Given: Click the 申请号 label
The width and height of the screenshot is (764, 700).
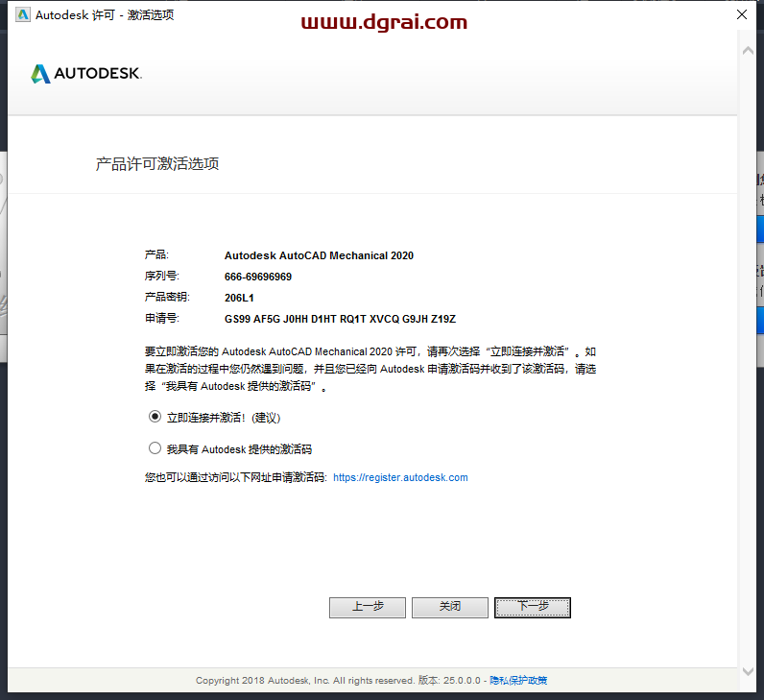Looking at the screenshot, I should coord(162,319).
